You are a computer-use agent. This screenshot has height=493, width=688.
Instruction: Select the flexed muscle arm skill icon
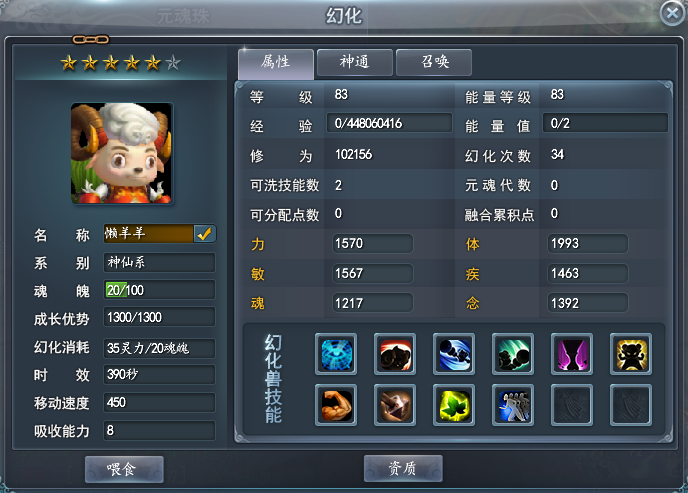tap(336, 405)
